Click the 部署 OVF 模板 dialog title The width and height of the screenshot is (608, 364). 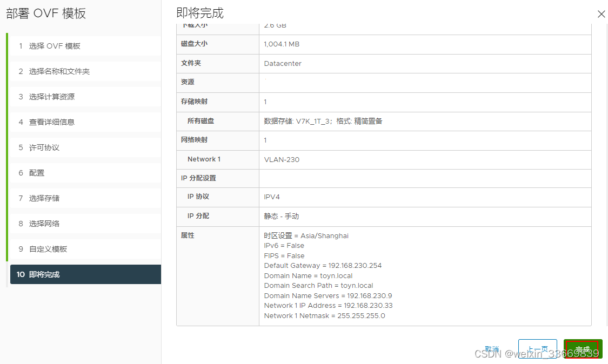pyautogui.click(x=46, y=14)
